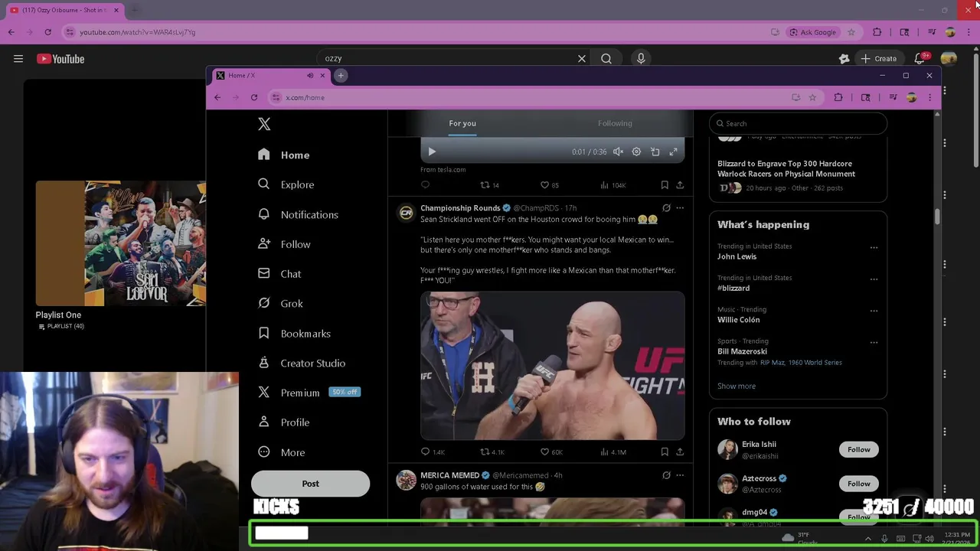
Task: Follow Erika Ishii
Action: click(859, 449)
